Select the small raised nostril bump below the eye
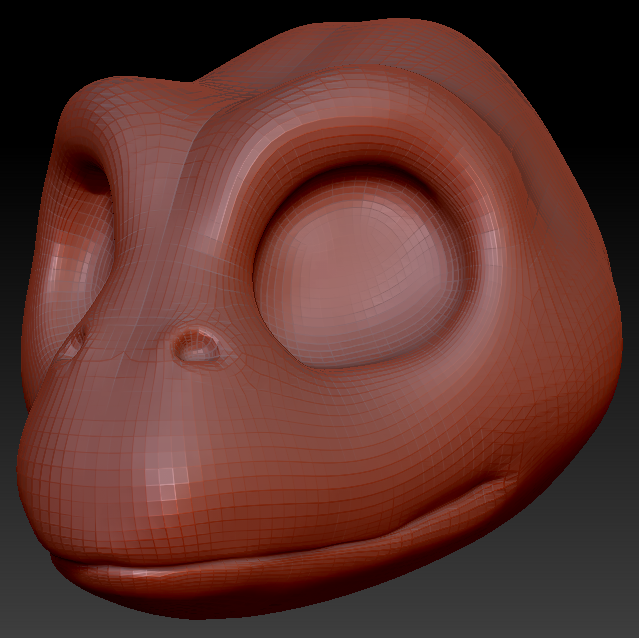The image size is (639, 638). coord(196,345)
